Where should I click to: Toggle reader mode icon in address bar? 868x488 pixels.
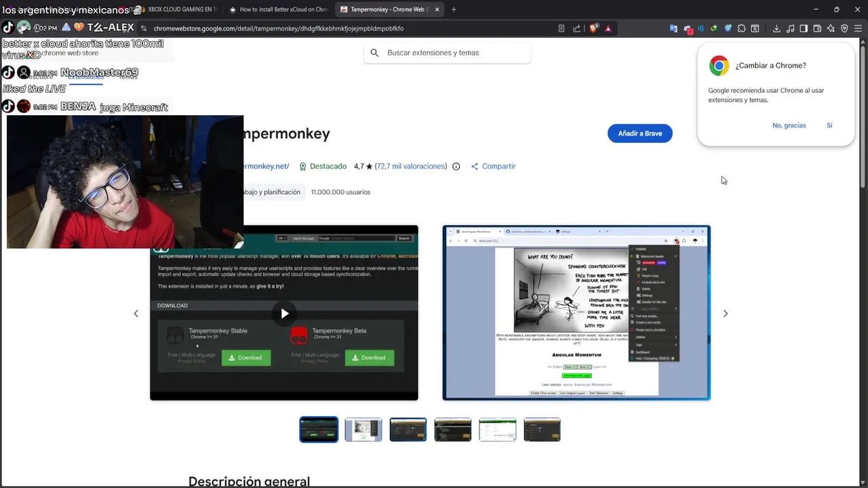(x=561, y=28)
